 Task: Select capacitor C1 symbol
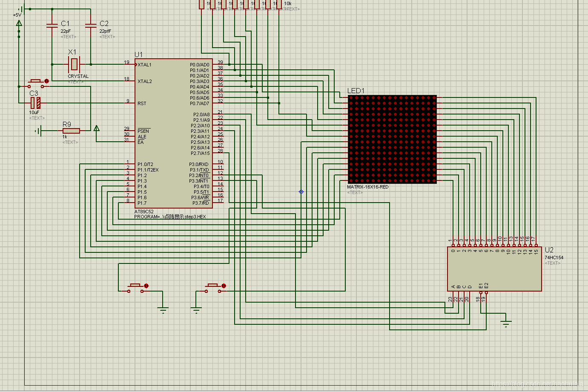52,26
